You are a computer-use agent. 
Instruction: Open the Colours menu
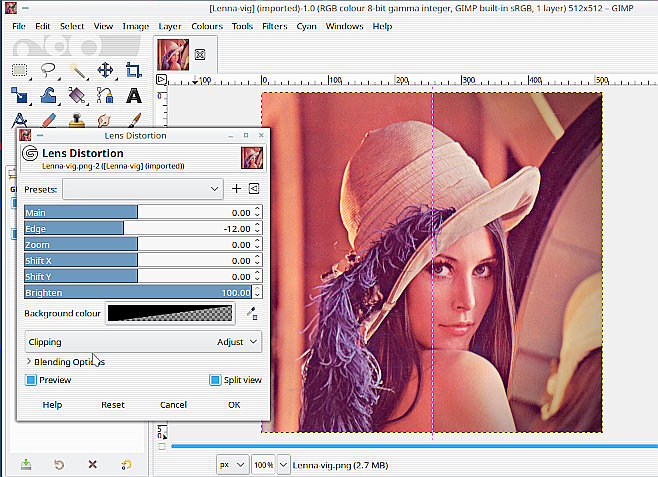(x=207, y=26)
